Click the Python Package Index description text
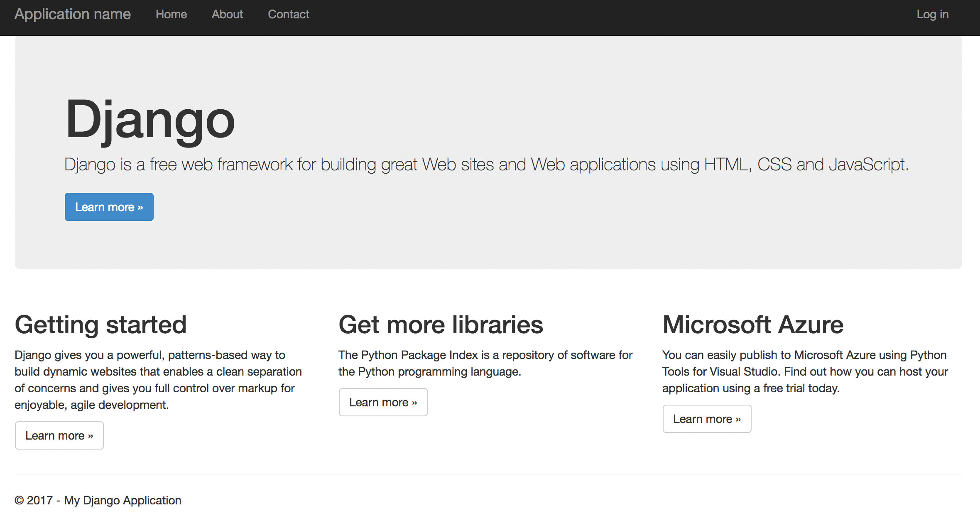Viewport: 980px width, 526px height. 485,363
